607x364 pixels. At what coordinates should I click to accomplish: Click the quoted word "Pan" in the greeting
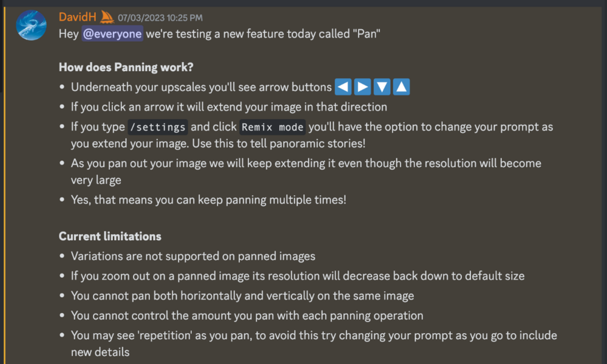tap(364, 34)
